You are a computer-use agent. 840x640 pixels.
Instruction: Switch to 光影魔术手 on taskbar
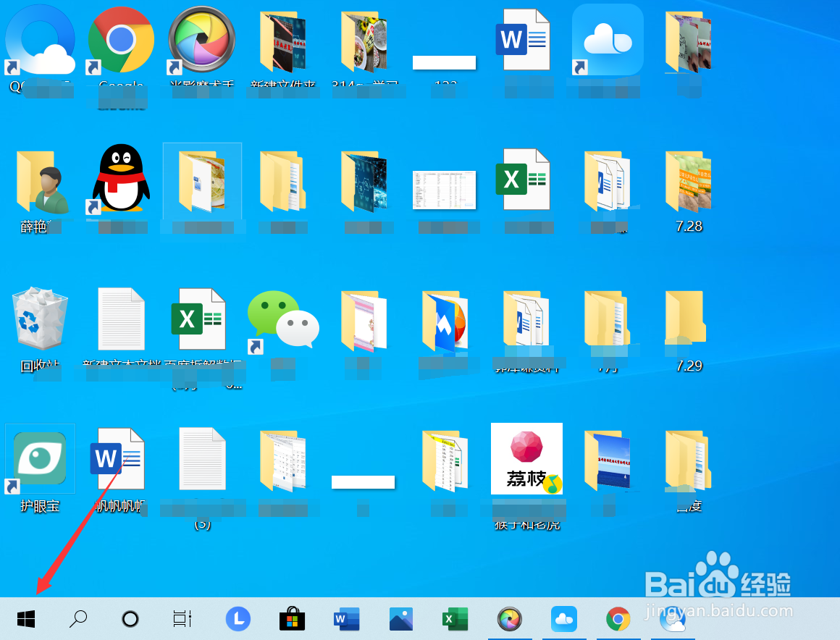coord(510,619)
